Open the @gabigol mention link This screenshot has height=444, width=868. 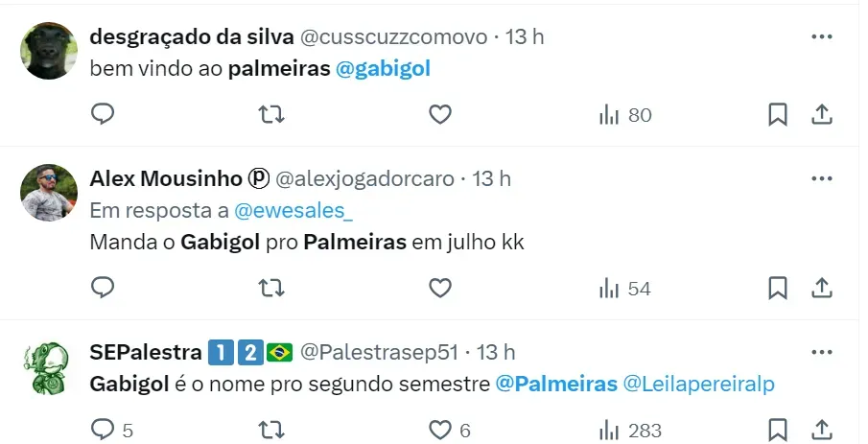coord(383,69)
